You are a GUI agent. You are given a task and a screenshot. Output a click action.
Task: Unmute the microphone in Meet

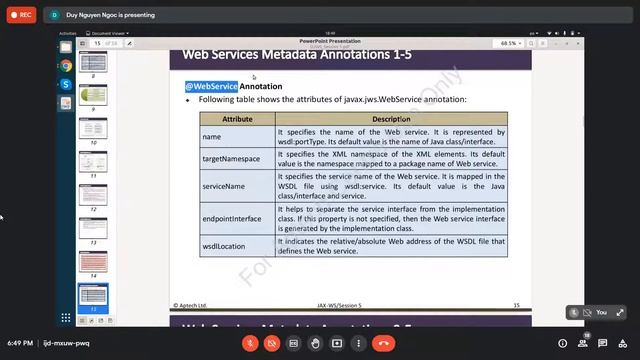[x=250, y=343]
